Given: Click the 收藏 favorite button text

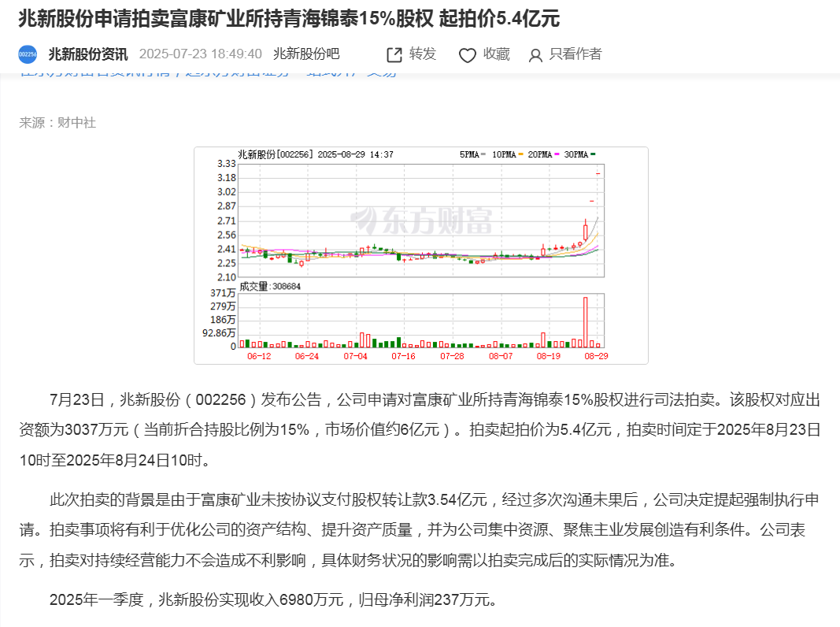Looking at the screenshot, I should pos(497,54).
